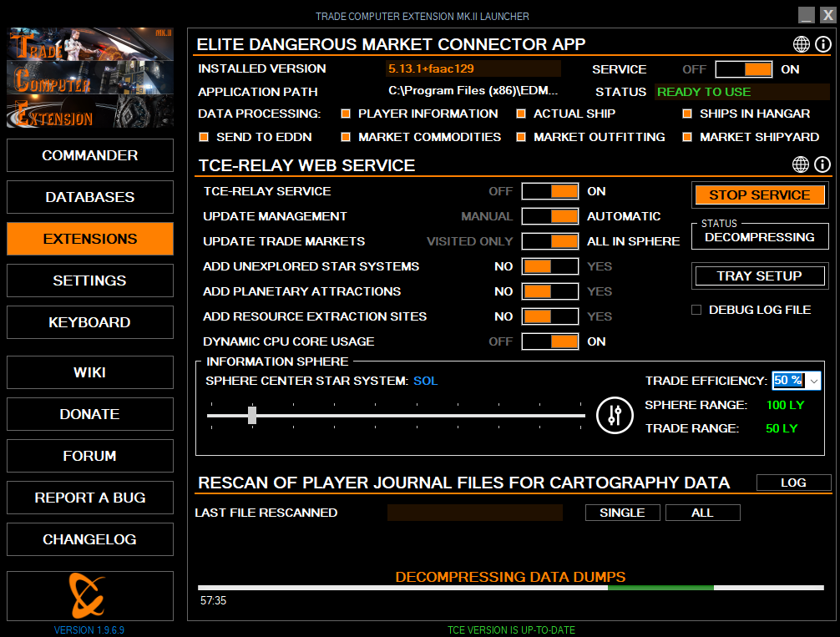840x637 pixels.
Task: Click the Trade Computer Extension banner image
Action: (x=90, y=78)
